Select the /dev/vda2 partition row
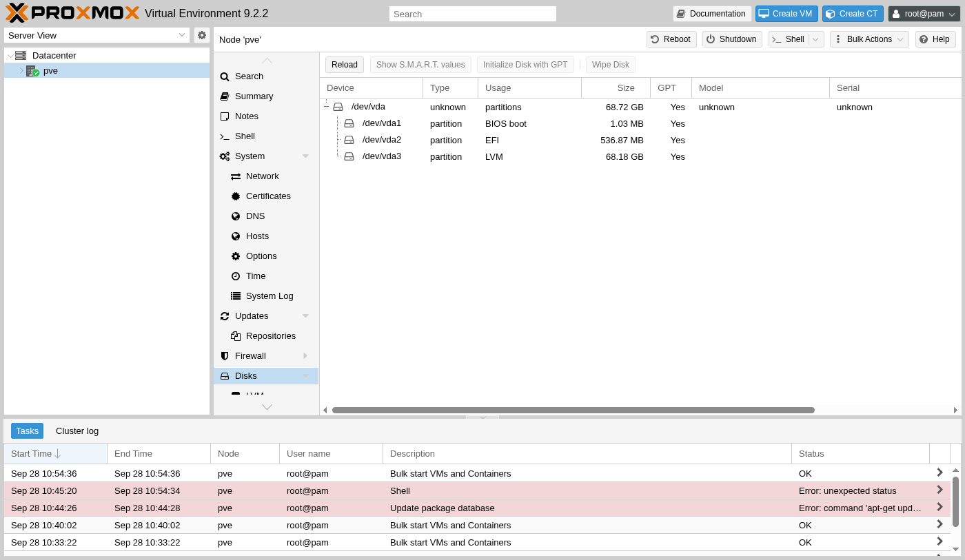Viewport: 965px width, 560px height. 640,140
